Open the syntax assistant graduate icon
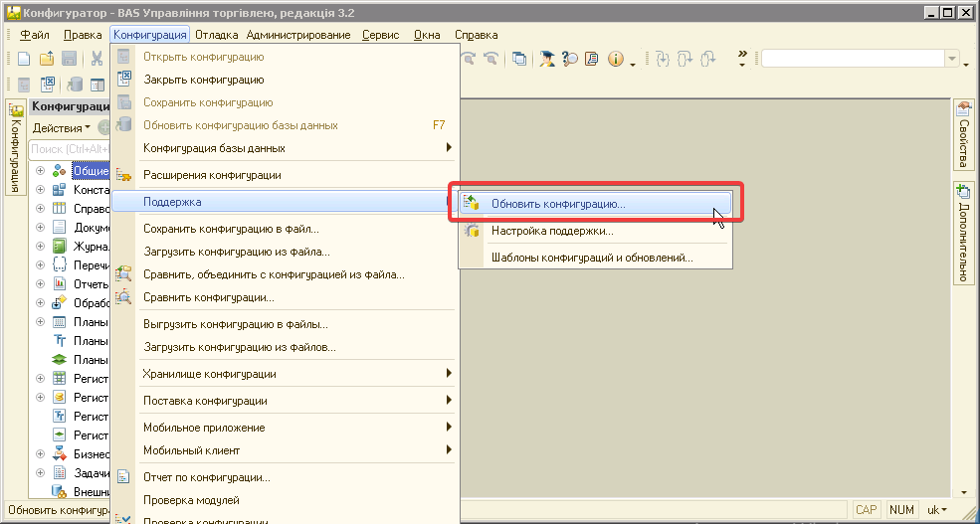Viewport: 980px width, 524px height. (x=547, y=60)
